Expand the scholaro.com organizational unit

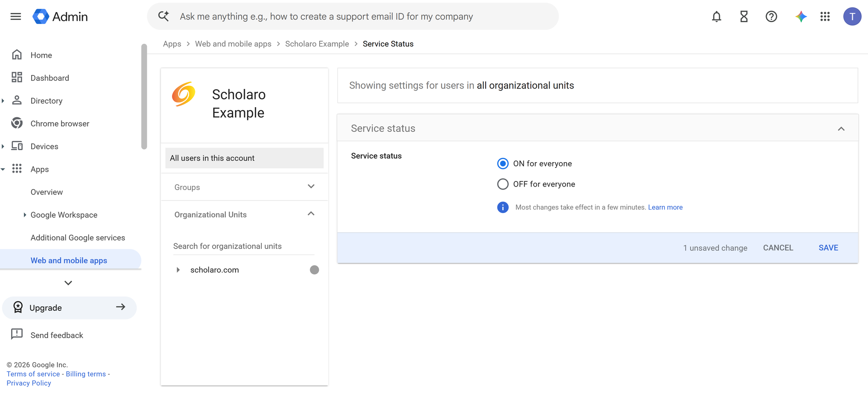pyautogui.click(x=178, y=270)
